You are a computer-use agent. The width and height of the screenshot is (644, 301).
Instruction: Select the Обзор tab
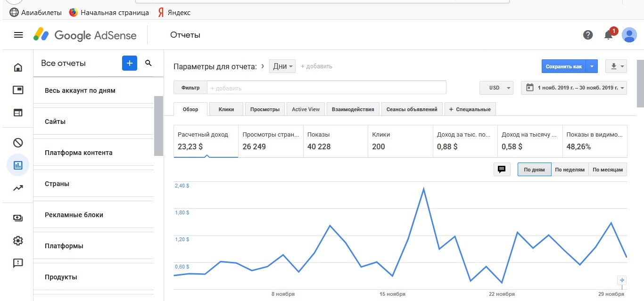pos(190,109)
